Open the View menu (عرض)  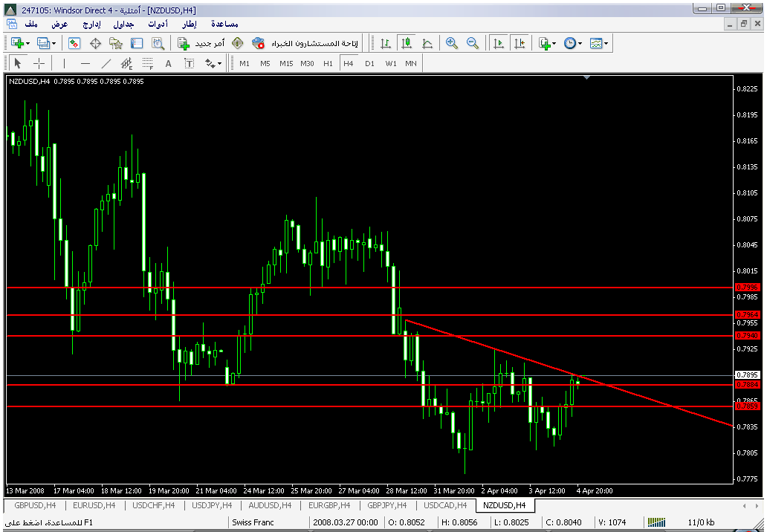point(59,24)
